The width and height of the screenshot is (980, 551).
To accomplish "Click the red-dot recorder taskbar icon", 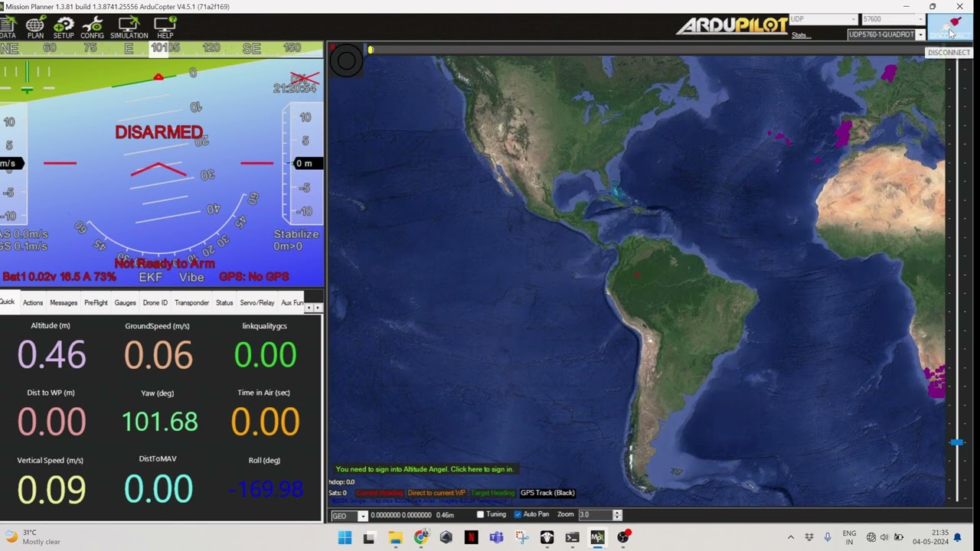I will click(x=623, y=537).
